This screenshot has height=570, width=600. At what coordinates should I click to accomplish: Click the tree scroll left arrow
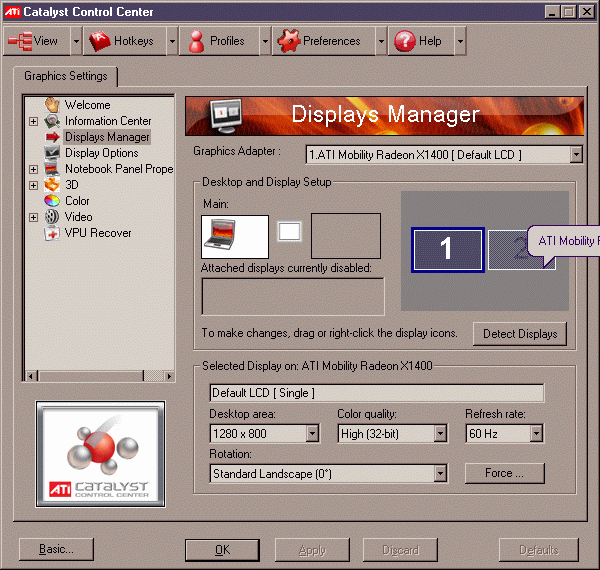[x=31, y=376]
